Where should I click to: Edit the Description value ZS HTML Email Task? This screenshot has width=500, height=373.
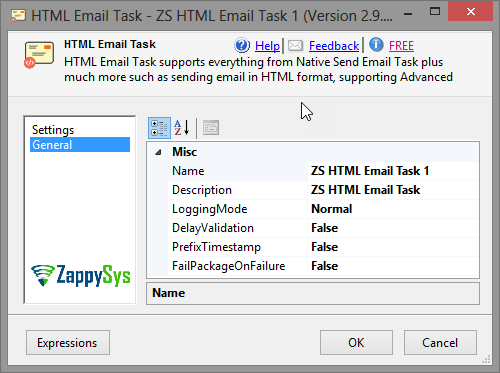(x=393, y=190)
